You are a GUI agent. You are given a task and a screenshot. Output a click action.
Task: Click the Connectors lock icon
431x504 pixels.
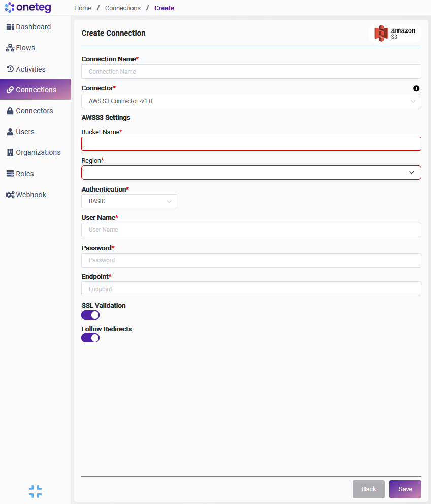(10, 111)
